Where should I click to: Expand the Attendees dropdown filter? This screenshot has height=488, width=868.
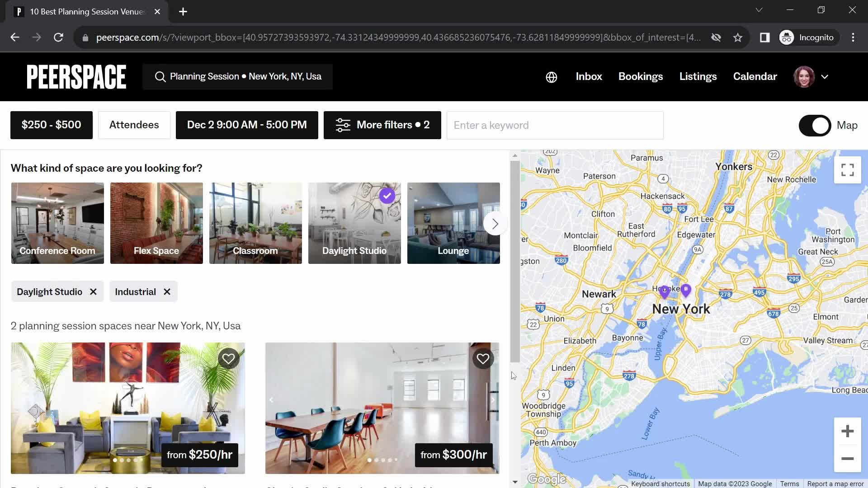coord(134,125)
